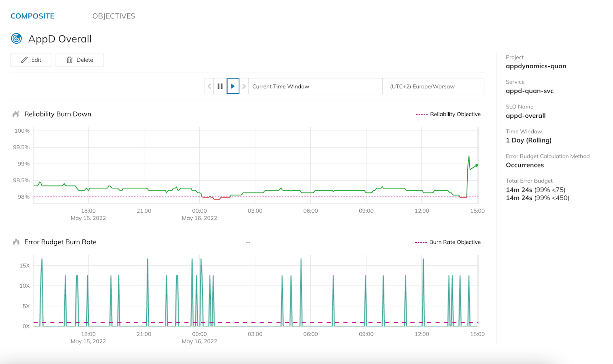This screenshot has width=613, height=364.
Task: Click the 99.5% label on reliability axis
Action: tap(21, 147)
